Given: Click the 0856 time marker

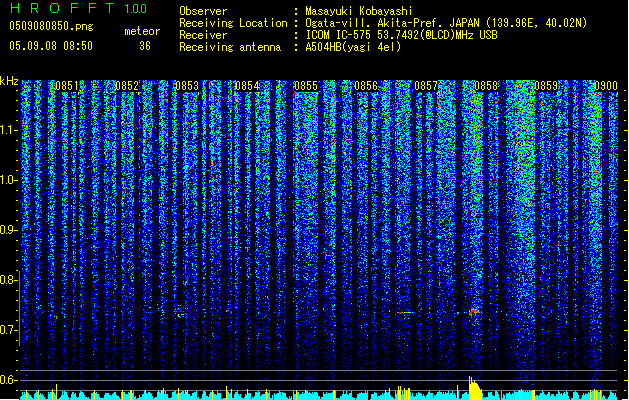Looking at the screenshot, I should [x=366, y=86].
